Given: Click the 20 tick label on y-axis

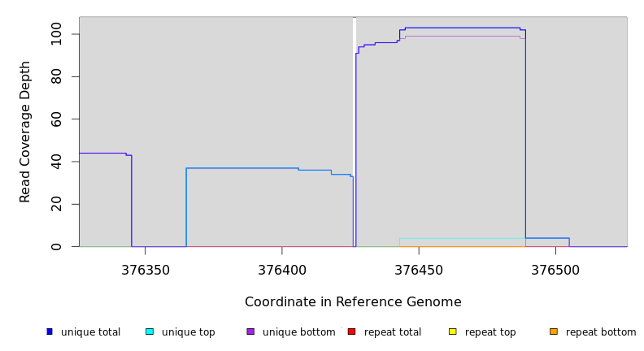Looking at the screenshot, I should click(x=56, y=204).
